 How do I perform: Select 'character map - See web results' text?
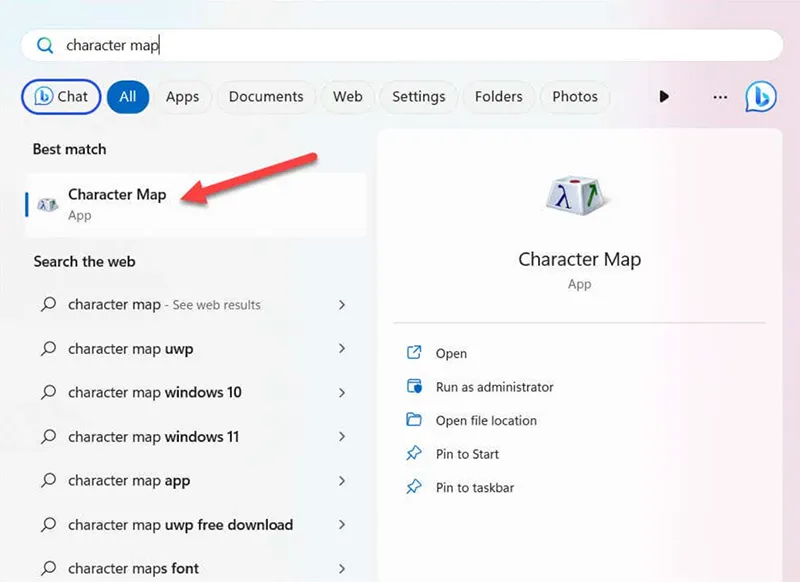click(164, 305)
